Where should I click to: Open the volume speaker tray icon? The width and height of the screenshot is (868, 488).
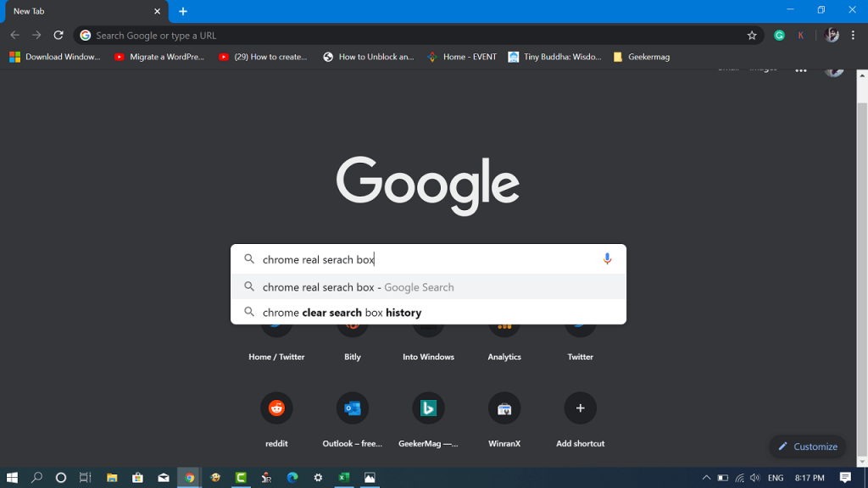click(755, 478)
